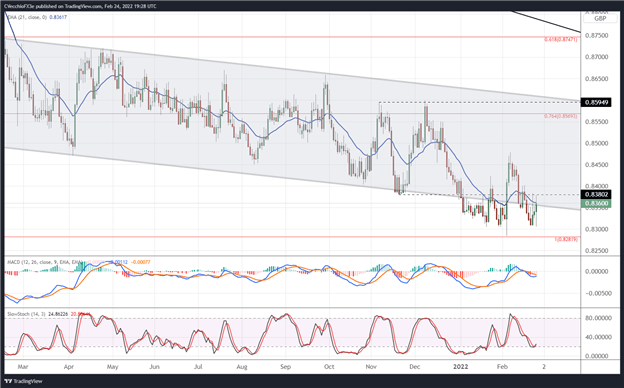Viewport: 624px width, 388px height.
Task: Click the GBP currency label on price axis
Action: tap(600, 18)
